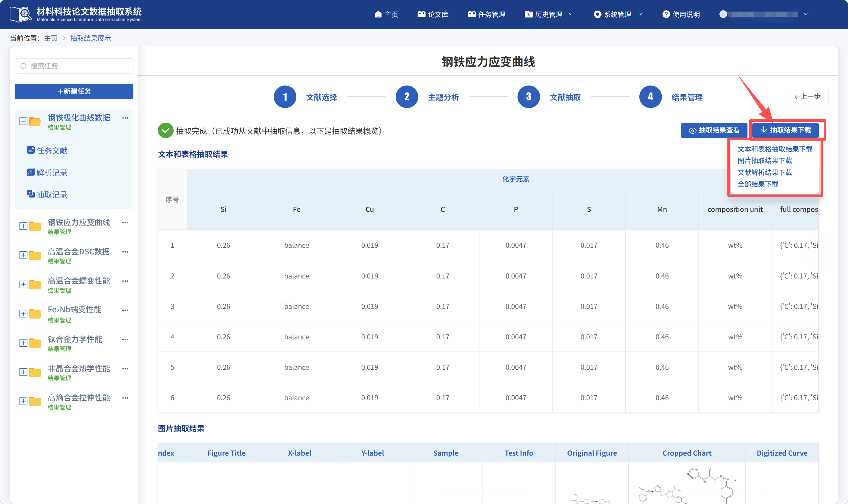The width and height of the screenshot is (848, 504).
Task: Go to step 4 结果管理
Action: [x=671, y=97]
